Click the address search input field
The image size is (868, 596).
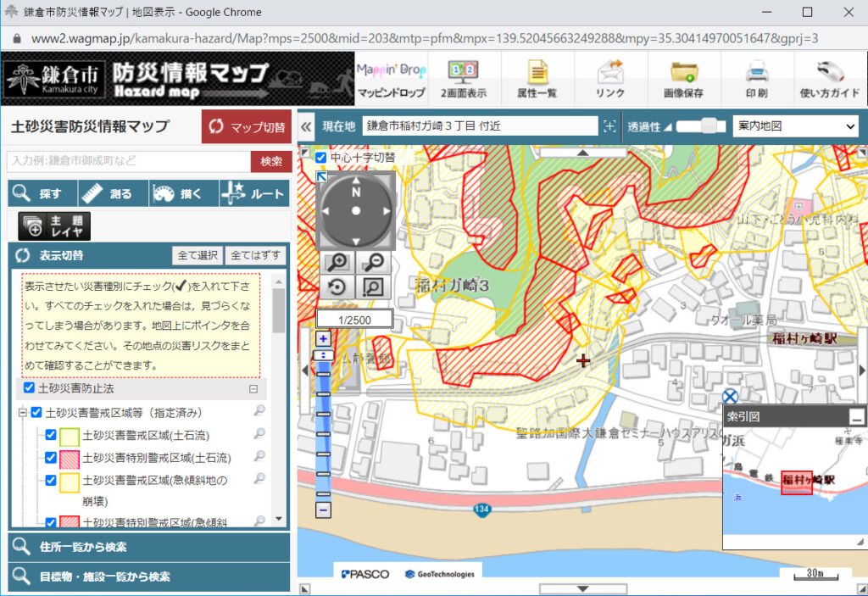click(129, 161)
